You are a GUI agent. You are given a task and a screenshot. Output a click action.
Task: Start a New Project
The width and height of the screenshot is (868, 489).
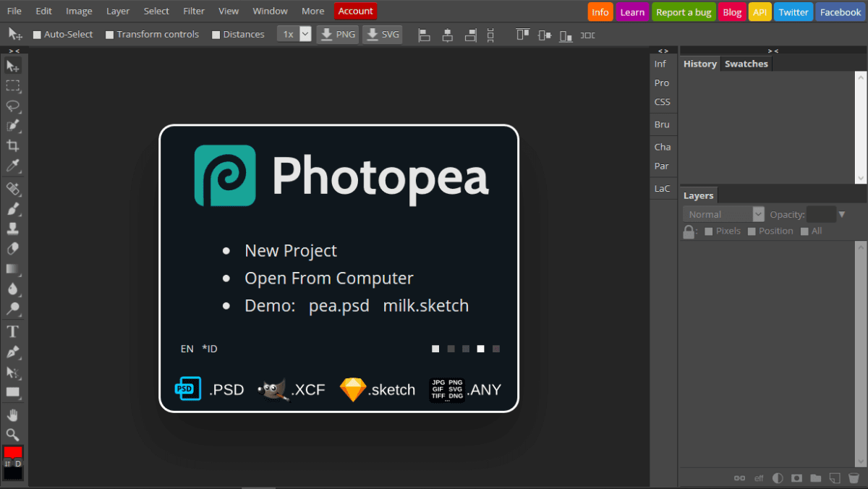tap(291, 250)
